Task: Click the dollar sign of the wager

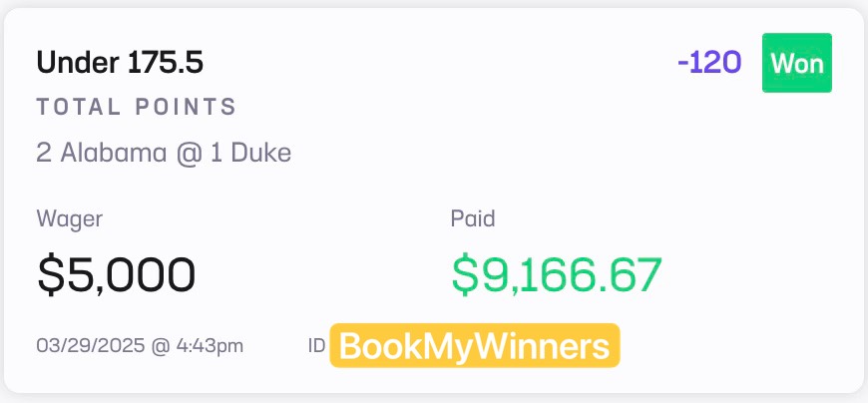Action: click(x=50, y=274)
